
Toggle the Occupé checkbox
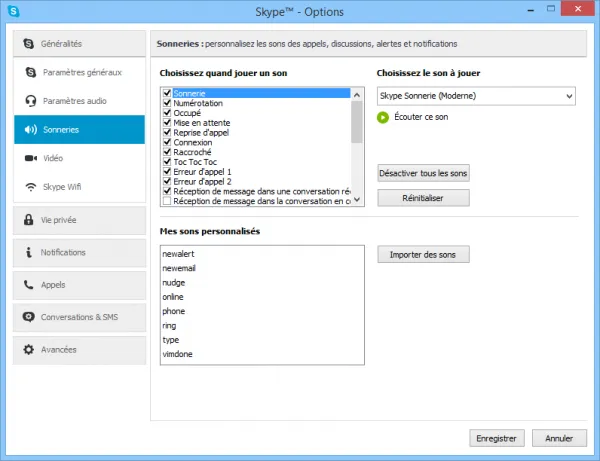[167, 112]
